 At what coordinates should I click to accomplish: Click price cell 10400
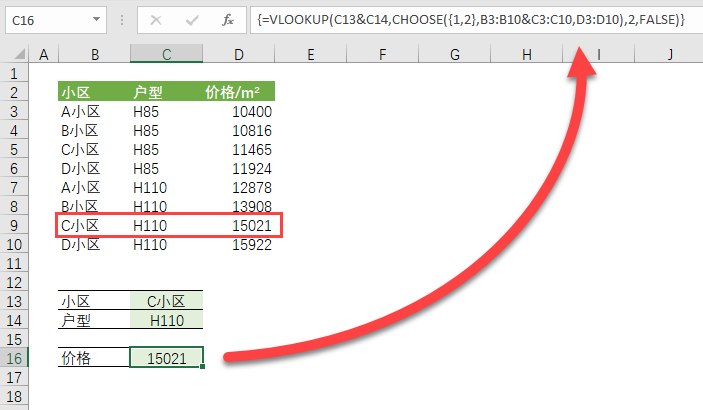239,111
